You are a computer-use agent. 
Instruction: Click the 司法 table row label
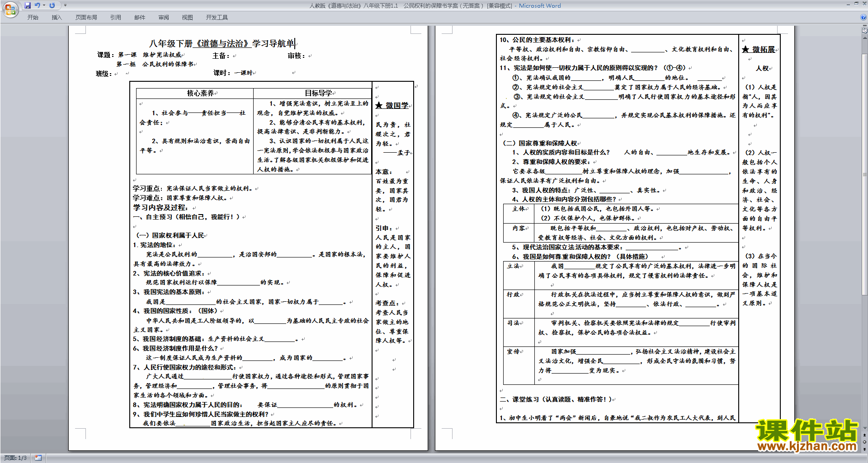[x=514, y=323]
